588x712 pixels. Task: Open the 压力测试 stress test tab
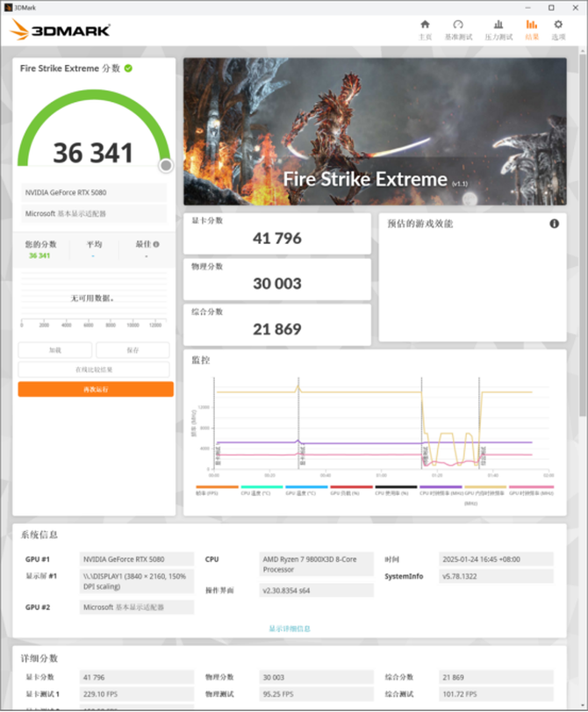click(498, 30)
